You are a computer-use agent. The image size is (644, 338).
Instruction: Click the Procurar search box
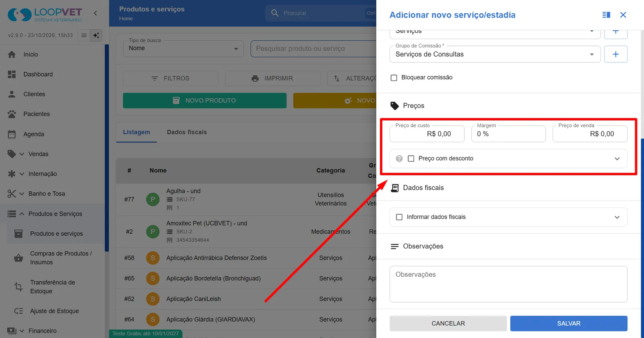[x=321, y=13]
